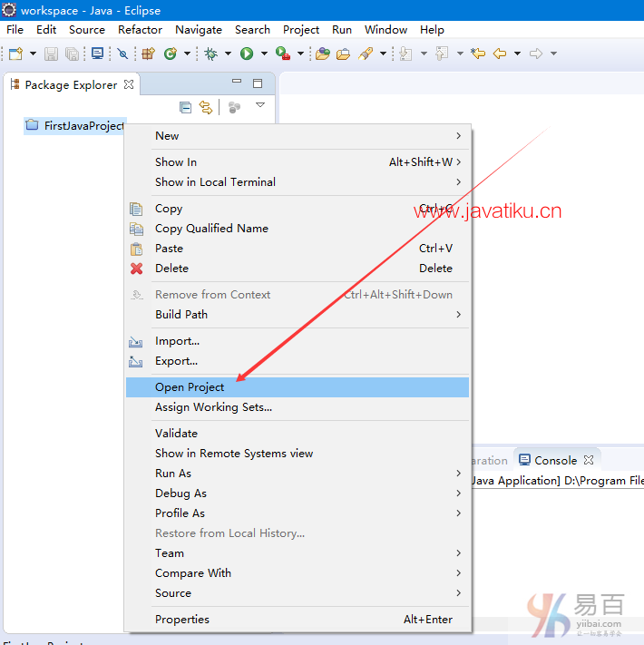Screen dimensions: 644x645
Task: Click the New Java Package icon
Action: [148, 54]
